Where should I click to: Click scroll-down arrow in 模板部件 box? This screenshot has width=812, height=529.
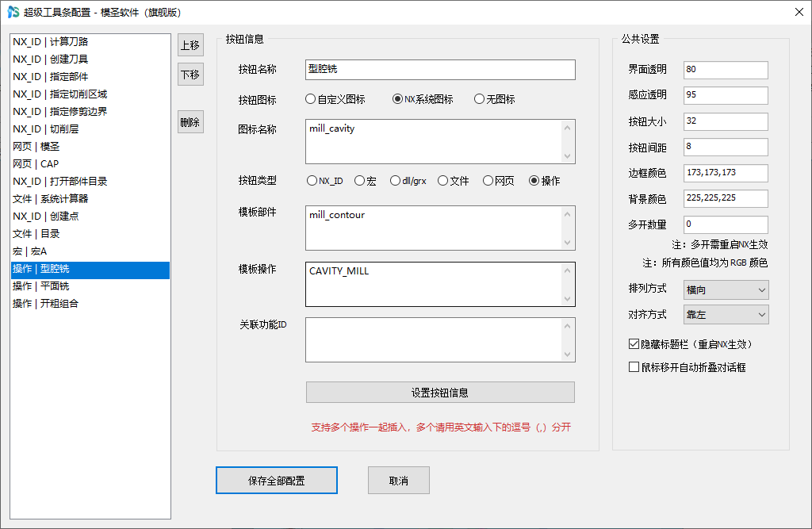(568, 243)
